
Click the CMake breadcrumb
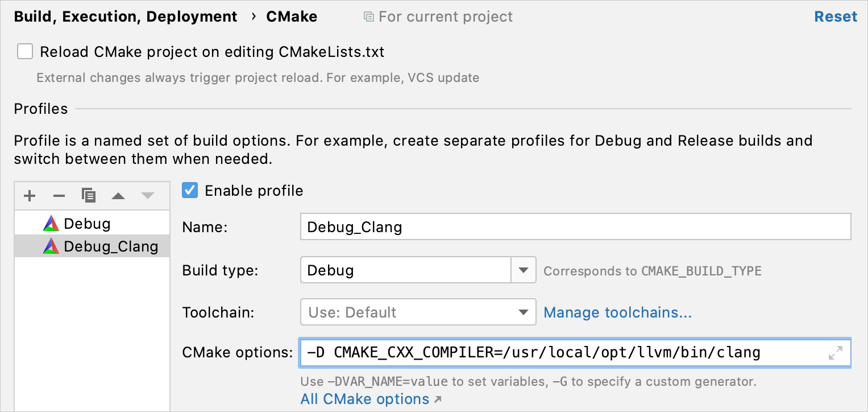[292, 16]
